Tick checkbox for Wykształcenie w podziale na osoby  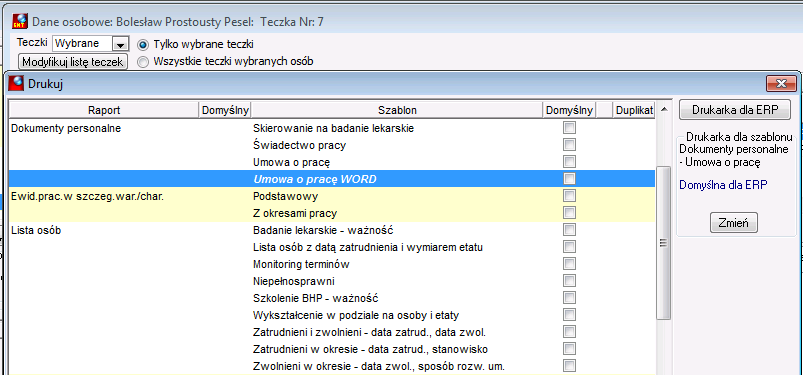tap(569, 315)
